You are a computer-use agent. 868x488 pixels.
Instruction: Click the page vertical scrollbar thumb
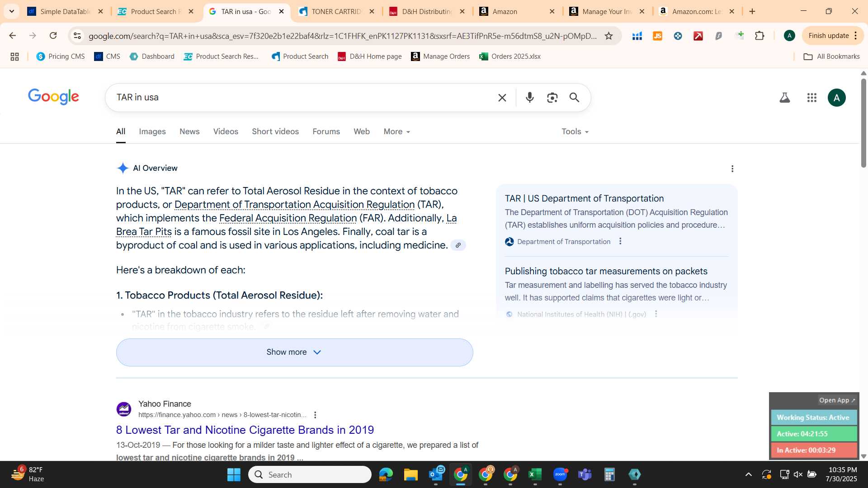pos(863,123)
